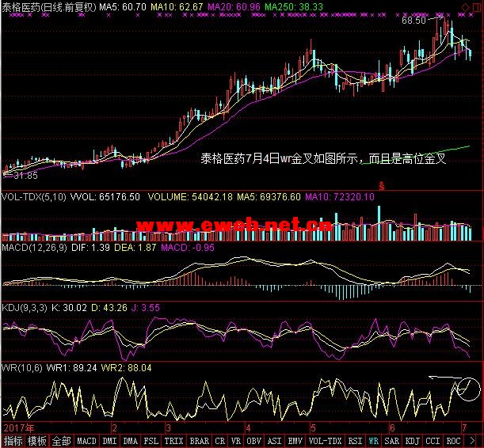Click the 泰格医药(日线.前复权) chart title
This screenshot has height=448, width=484.
point(49,7)
